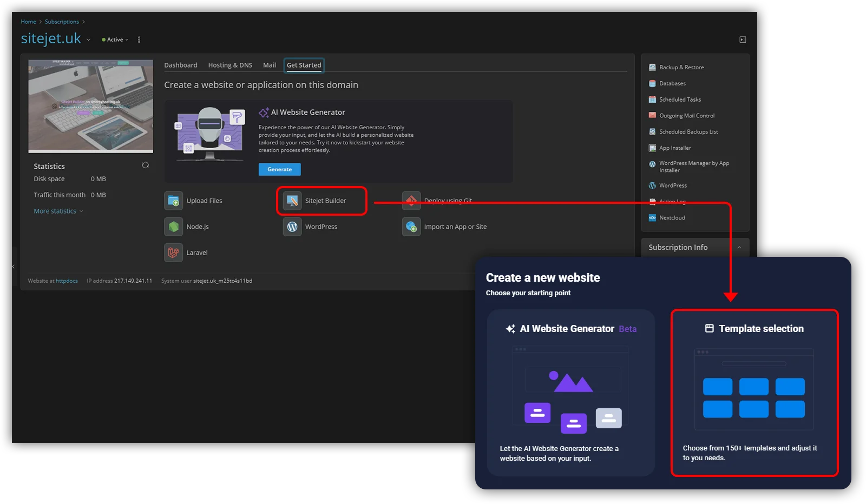The image size is (866, 504).
Task: Collapse the Subscription Info section
Action: click(739, 248)
